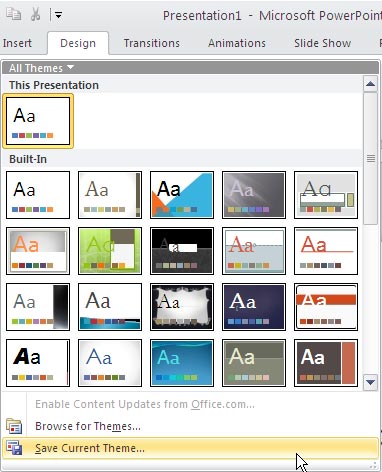
Task: Apply the olive gray-green theme
Action: 254,363
